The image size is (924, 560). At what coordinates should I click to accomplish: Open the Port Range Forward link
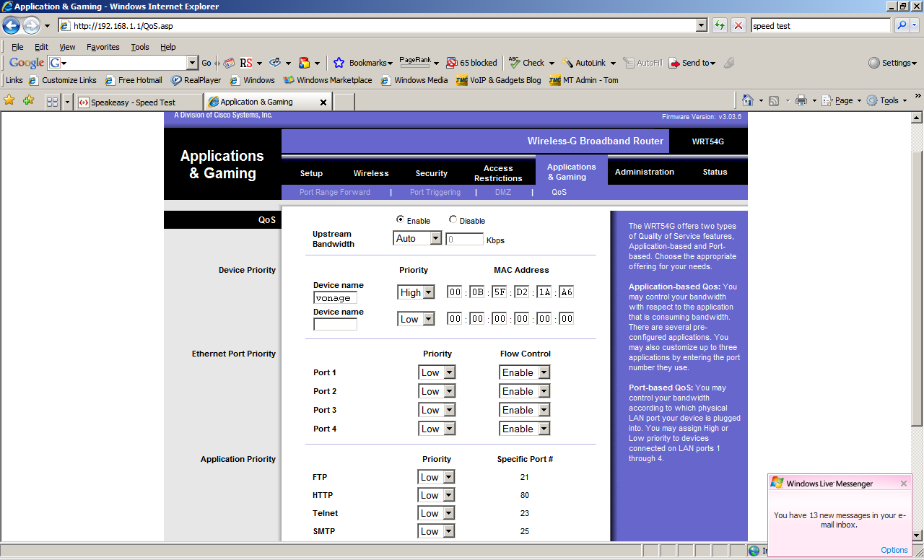334,192
